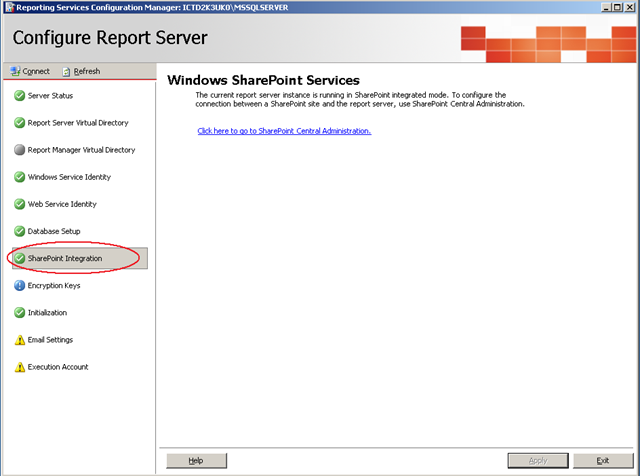
Task: Click green check icon beside Web Service Identity
Action: click(x=19, y=204)
